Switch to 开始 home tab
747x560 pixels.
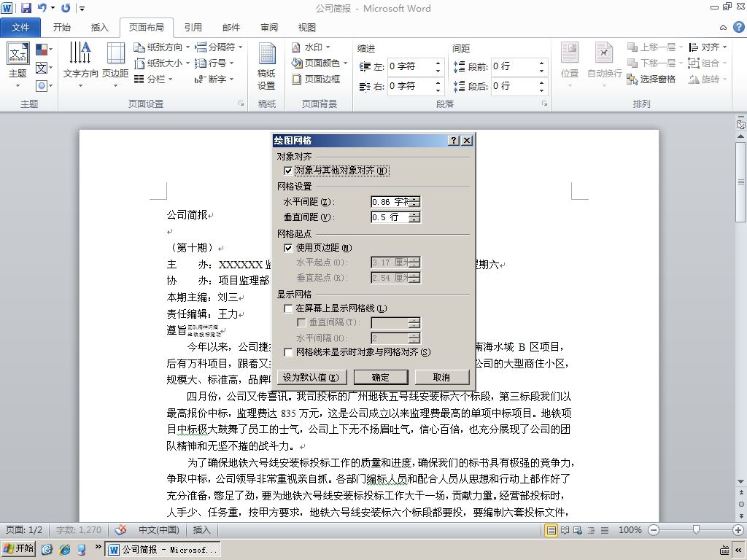tap(62, 28)
